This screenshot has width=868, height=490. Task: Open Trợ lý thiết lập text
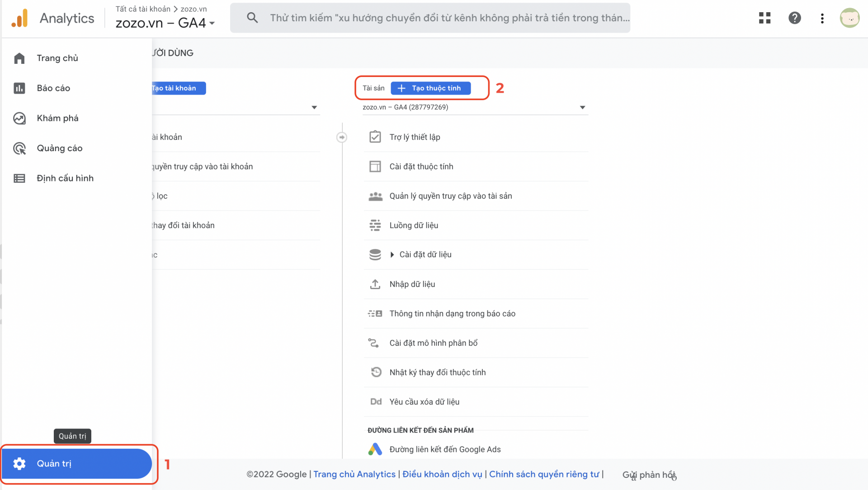coord(415,137)
